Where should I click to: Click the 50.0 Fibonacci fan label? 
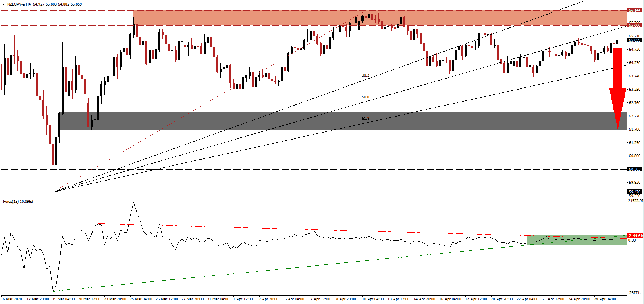pyautogui.click(x=365, y=97)
